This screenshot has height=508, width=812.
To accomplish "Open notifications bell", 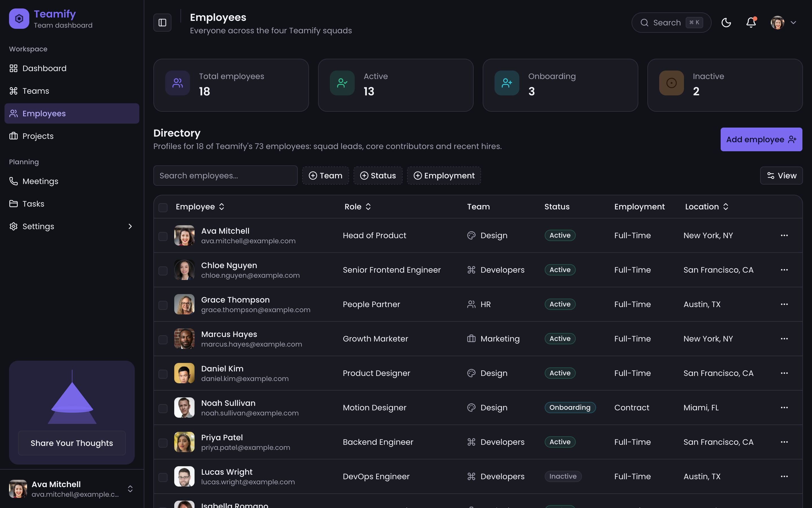I will pyautogui.click(x=751, y=23).
